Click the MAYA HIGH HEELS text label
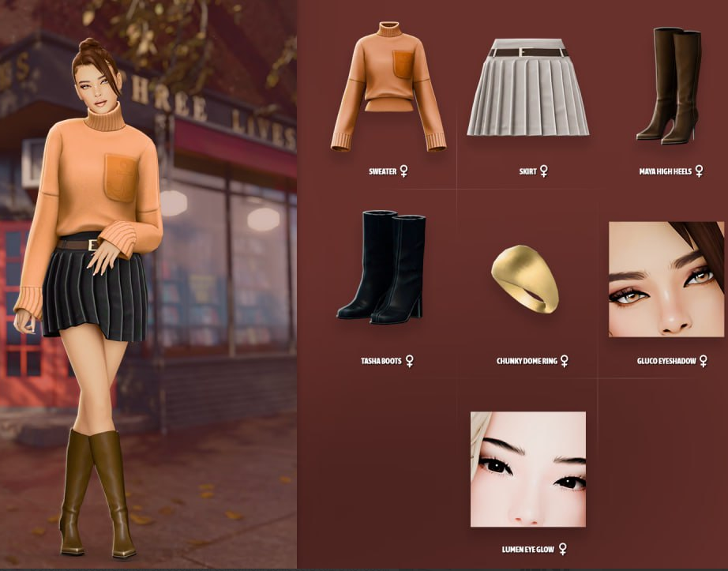The image size is (728, 571). (665, 171)
